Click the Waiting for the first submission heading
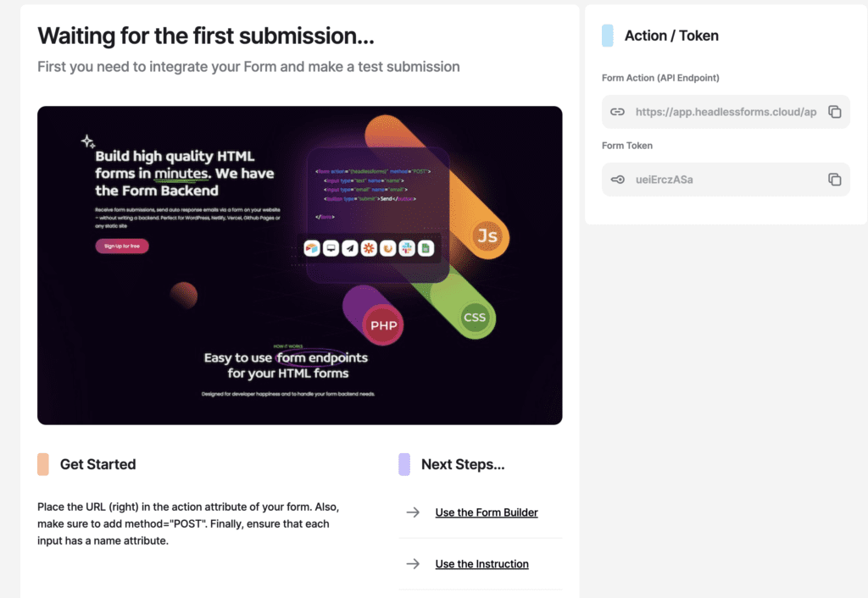This screenshot has height=598, width=868. [206, 36]
